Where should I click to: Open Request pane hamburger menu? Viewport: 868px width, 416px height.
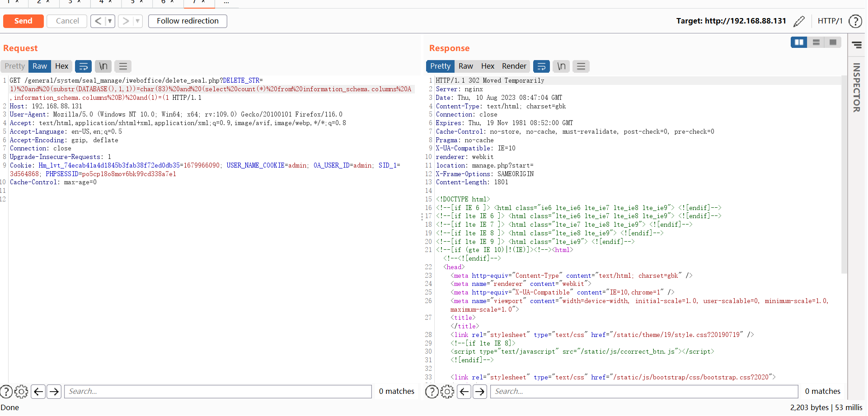123,66
